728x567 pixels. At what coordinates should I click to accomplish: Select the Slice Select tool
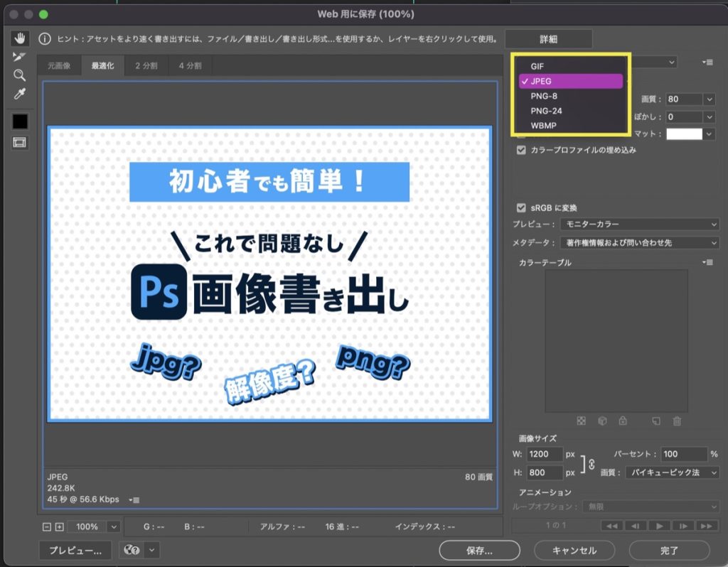[x=19, y=57]
